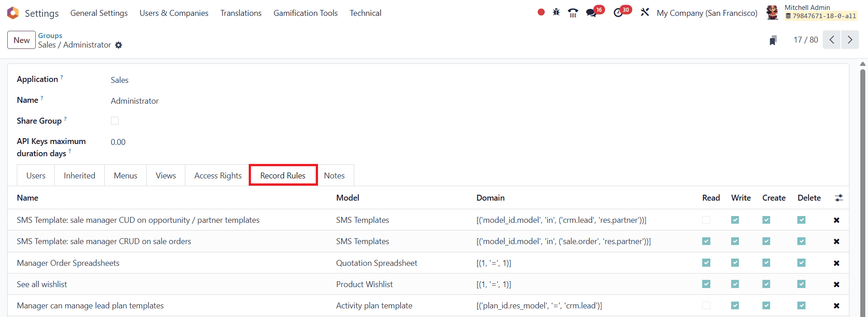Click domain of lead plan templates rule
This screenshot has height=317, width=868.
[x=539, y=306]
